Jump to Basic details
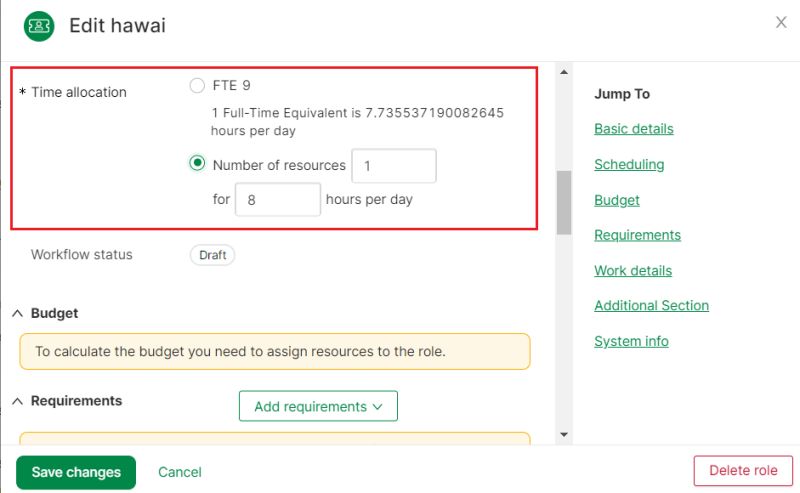 point(634,129)
